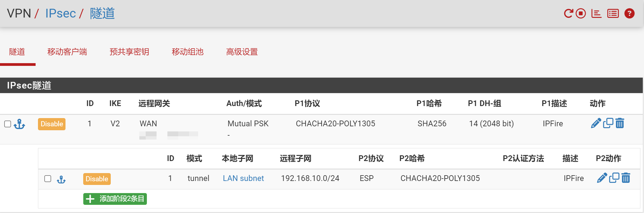Click the phase 1 row anchor icon

(20, 124)
